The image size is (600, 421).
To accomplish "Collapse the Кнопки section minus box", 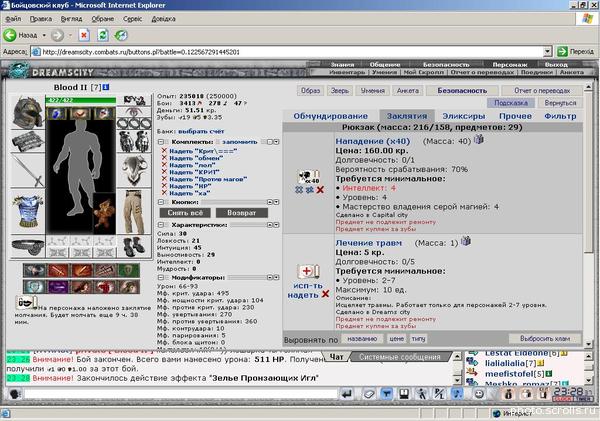I will tap(161, 202).
